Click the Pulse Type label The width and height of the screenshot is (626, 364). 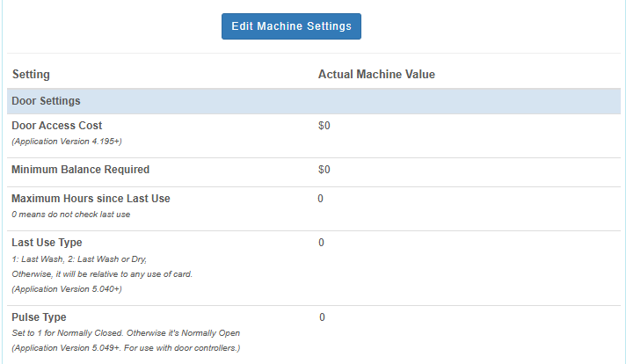click(39, 317)
